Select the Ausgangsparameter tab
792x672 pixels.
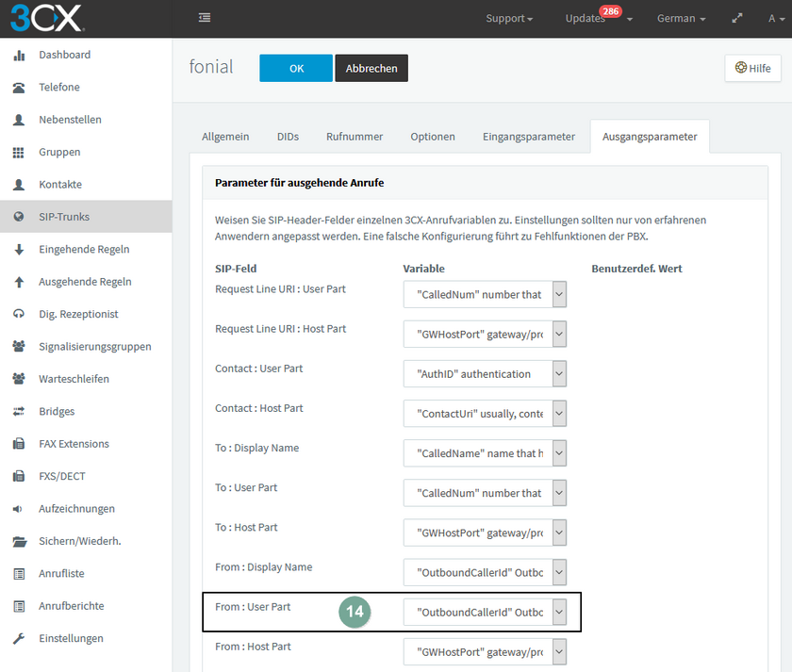(650, 137)
